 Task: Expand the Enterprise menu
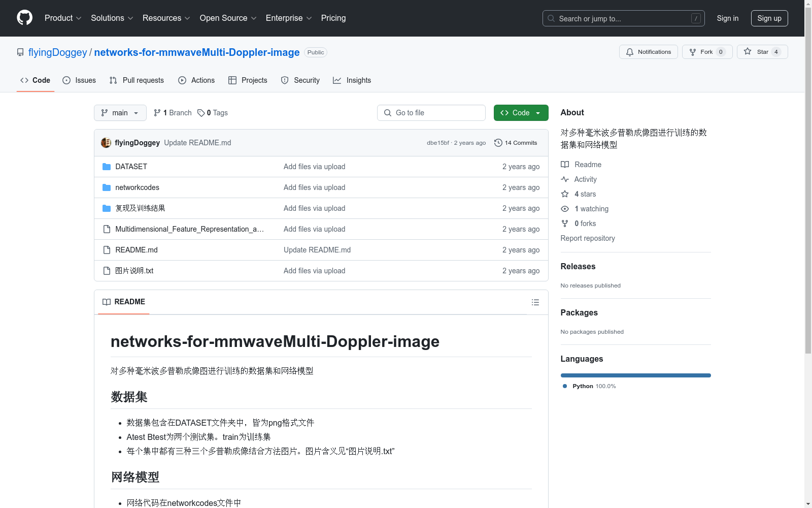point(289,18)
